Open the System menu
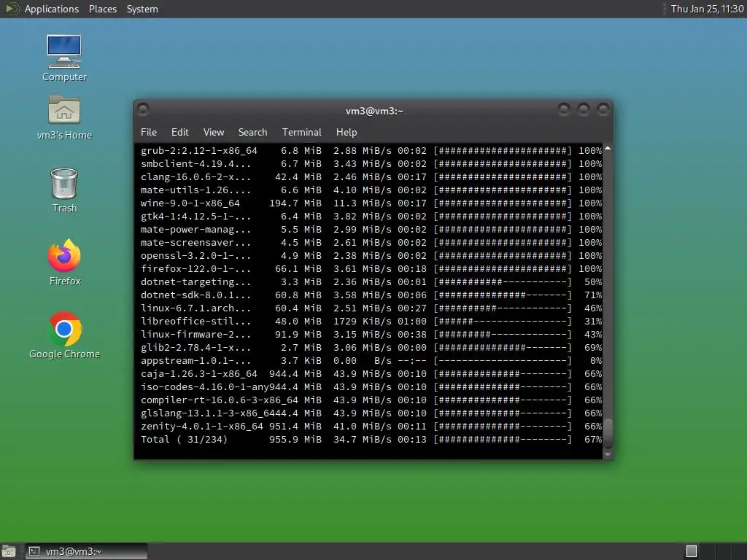This screenshot has width=747, height=560. (x=142, y=9)
